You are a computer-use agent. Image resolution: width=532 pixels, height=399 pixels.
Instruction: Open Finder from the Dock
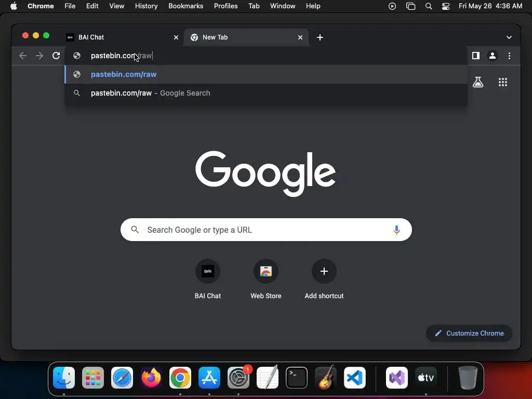click(64, 377)
